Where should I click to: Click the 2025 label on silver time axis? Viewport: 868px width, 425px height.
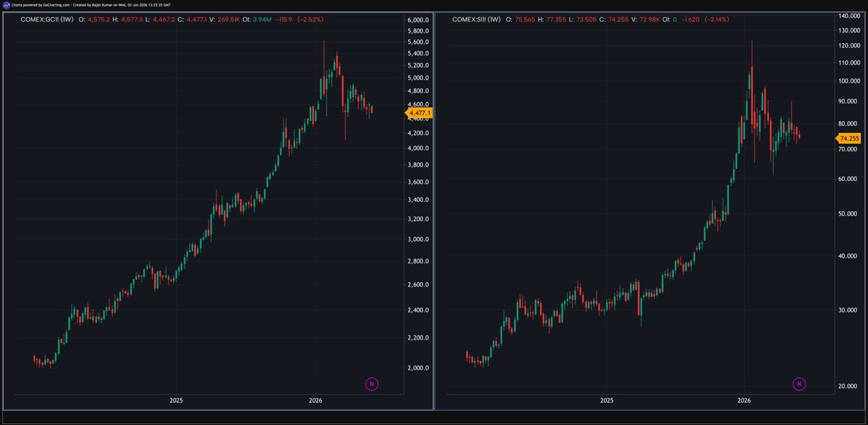[607, 400]
